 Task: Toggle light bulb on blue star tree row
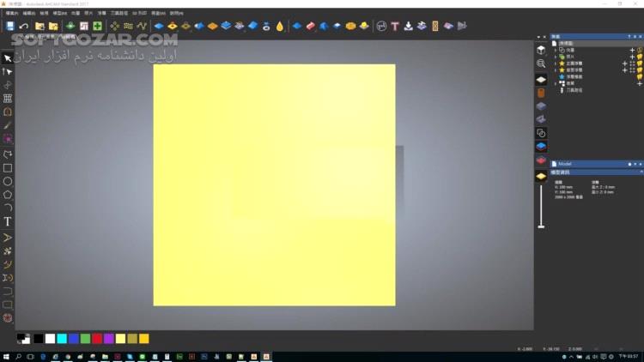click(640, 76)
